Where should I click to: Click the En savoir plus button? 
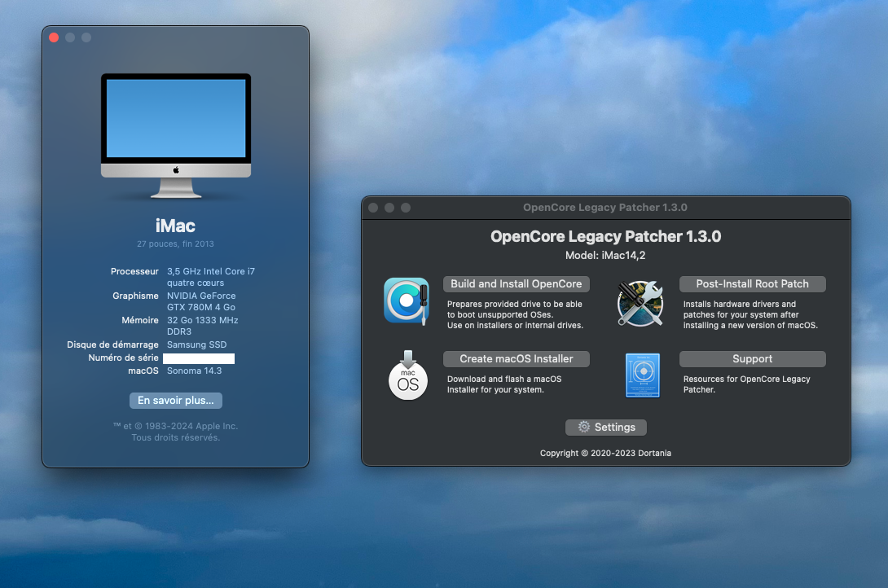[x=175, y=401]
